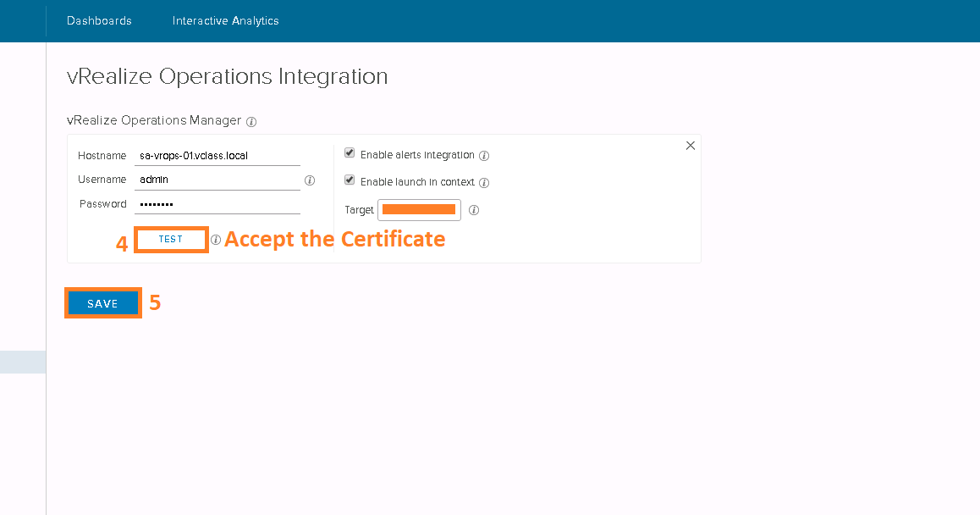Viewport: 980px width, 515px height.
Task: Click the SAVE button
Action: pos(102,303)
